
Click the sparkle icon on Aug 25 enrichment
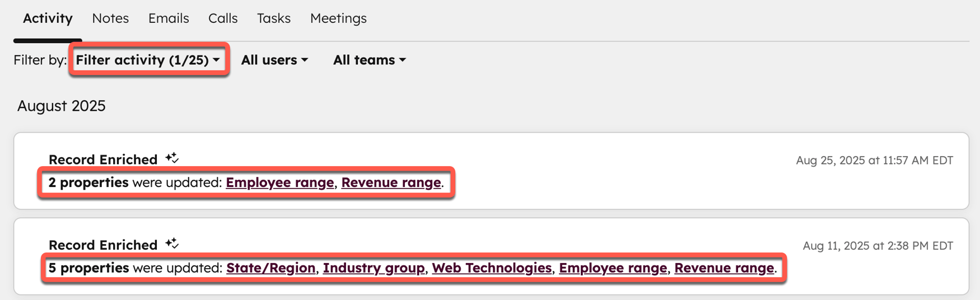click(172, 158)
